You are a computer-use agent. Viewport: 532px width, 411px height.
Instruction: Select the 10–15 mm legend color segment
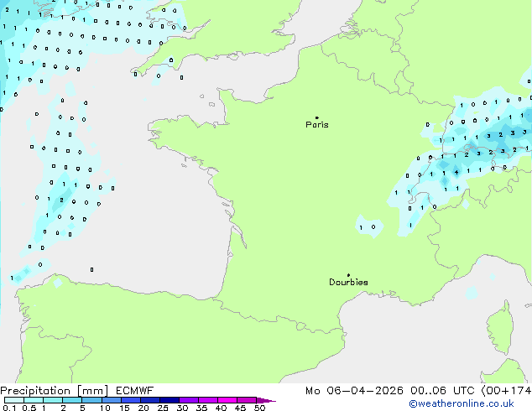[x=111, y=400]
